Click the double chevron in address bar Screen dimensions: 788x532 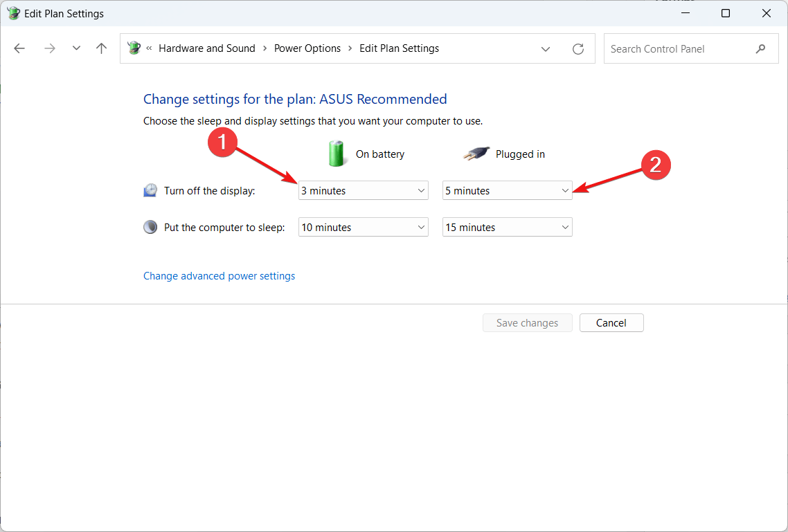click(x=150, y=48)
